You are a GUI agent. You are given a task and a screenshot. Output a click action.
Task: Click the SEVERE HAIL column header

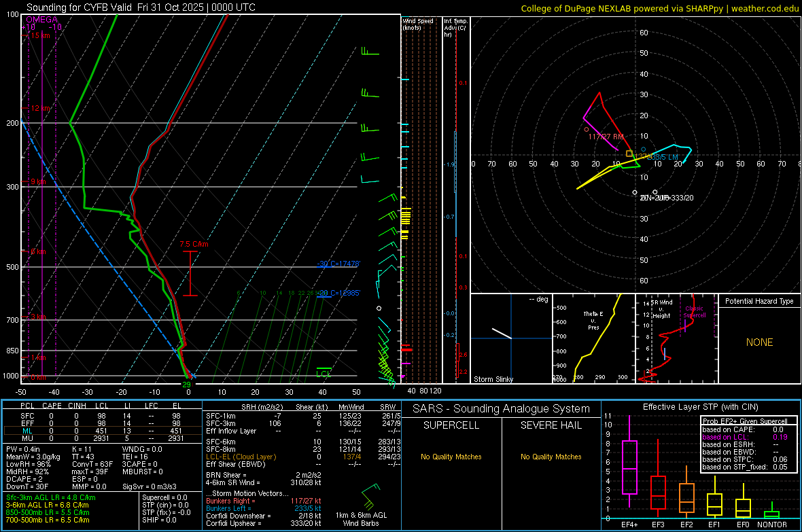coord(551,425)
